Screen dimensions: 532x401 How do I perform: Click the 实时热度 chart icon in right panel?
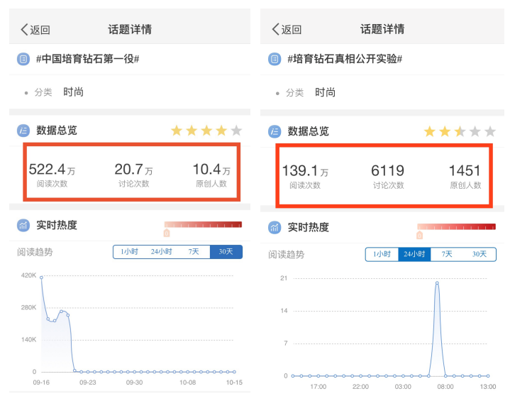click(275, 227)
